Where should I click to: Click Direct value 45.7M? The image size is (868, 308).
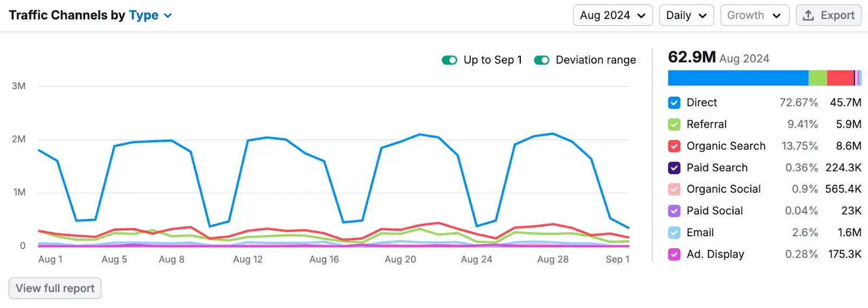845,103
